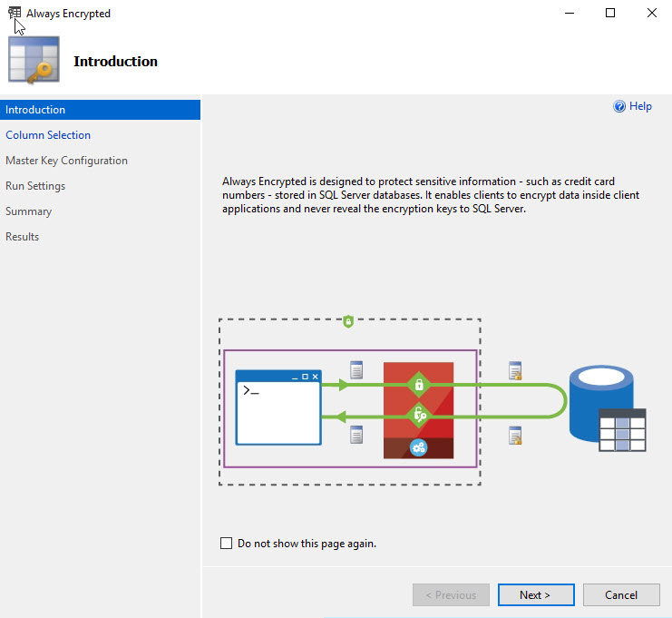Click the locked document icon above upper arrow
Image resolution: width=672 pixels, height=618 pixels.
point(515,370)
